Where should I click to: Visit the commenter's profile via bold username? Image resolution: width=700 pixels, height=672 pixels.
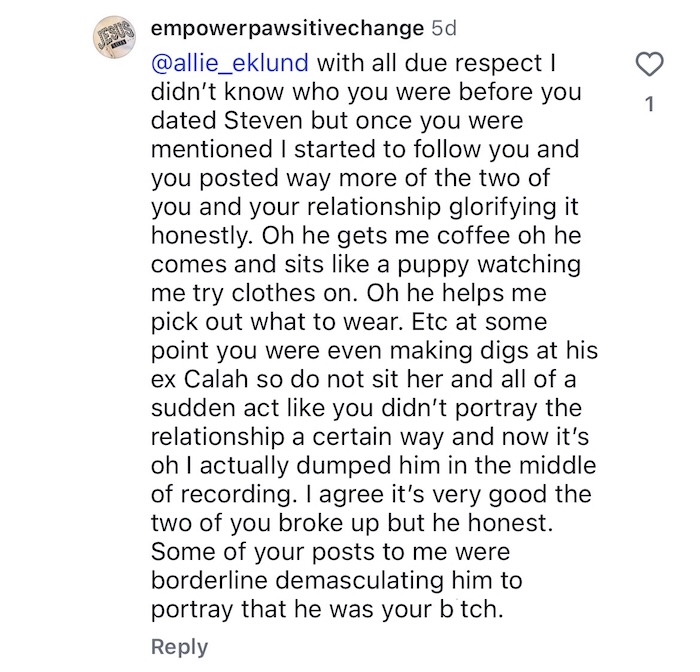[x=288, y=29]
